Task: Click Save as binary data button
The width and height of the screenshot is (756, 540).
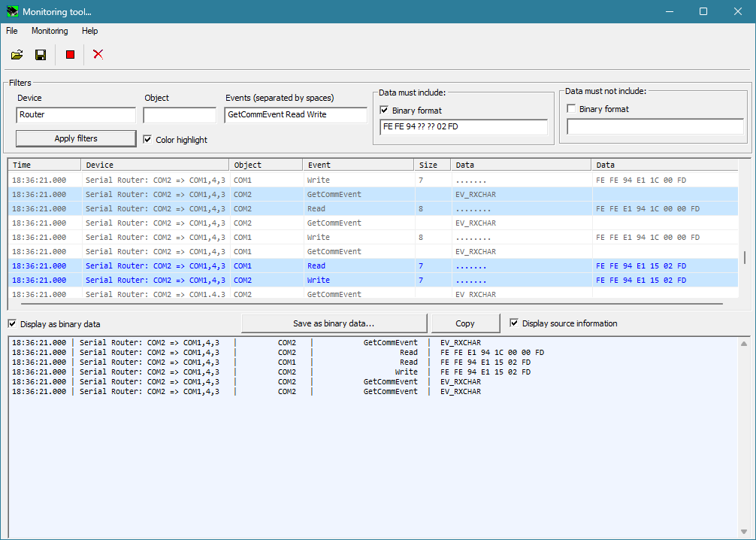Action: (334, 323)
